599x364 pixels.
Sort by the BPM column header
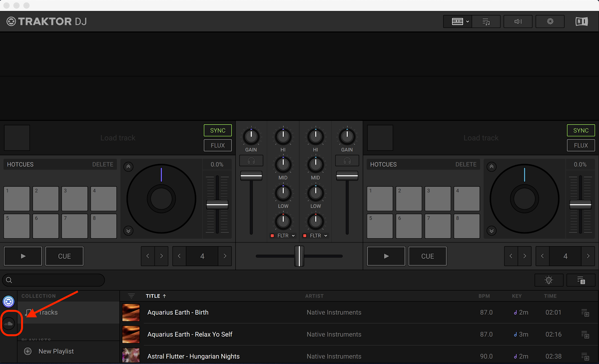pyautogui.click(x=484, y=296)
